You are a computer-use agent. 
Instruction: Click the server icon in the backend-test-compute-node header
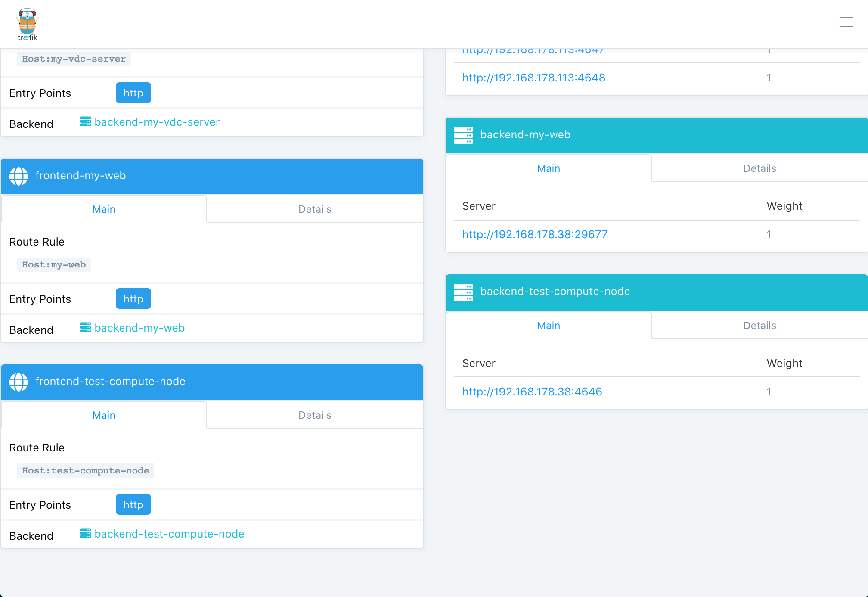point(463,292)
